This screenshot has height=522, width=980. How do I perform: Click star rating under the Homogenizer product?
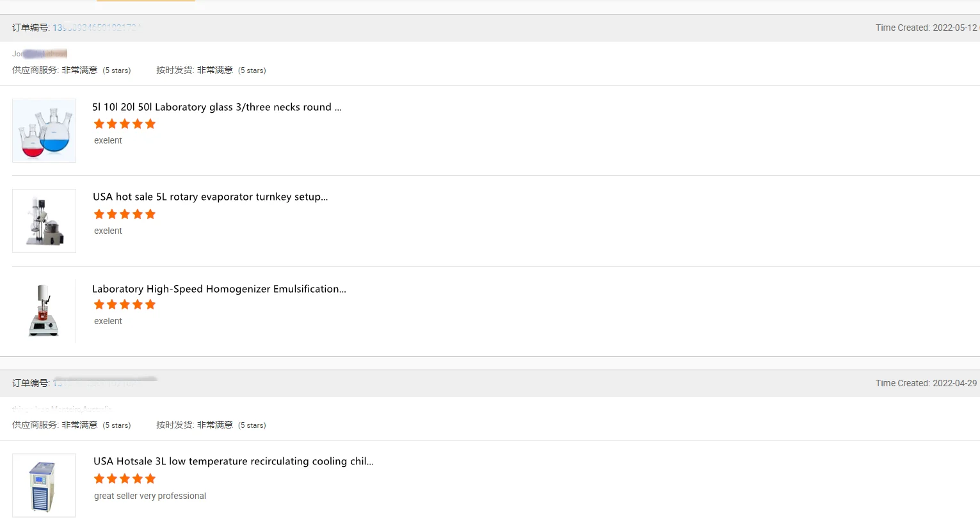coord(125,305)
